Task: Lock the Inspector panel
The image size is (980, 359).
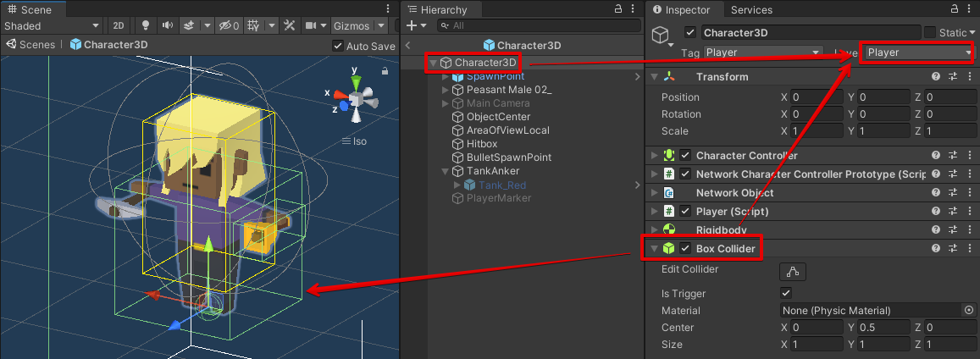Action: coord(955,8)
